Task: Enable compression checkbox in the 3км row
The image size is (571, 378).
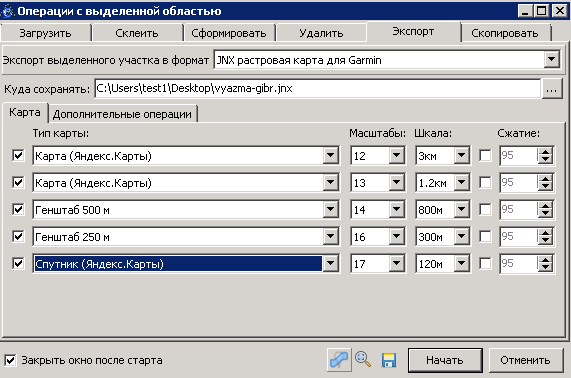Action: [x=485, y=155]
